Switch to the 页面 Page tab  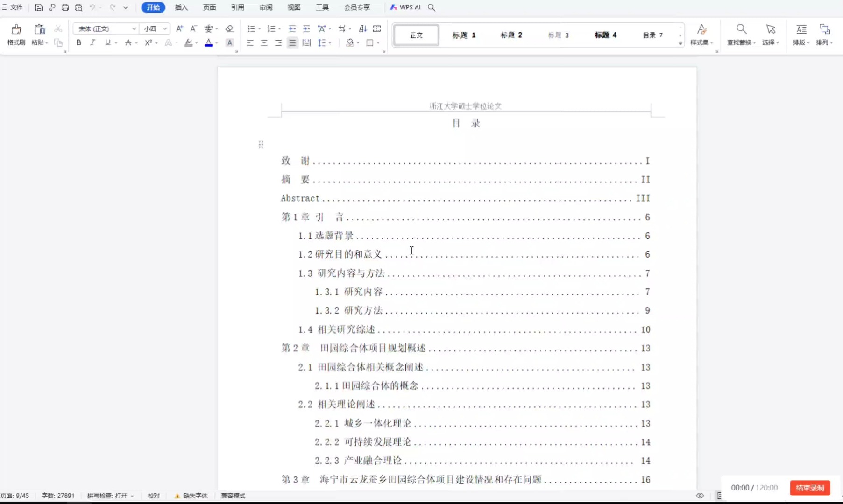coord(209,7)
